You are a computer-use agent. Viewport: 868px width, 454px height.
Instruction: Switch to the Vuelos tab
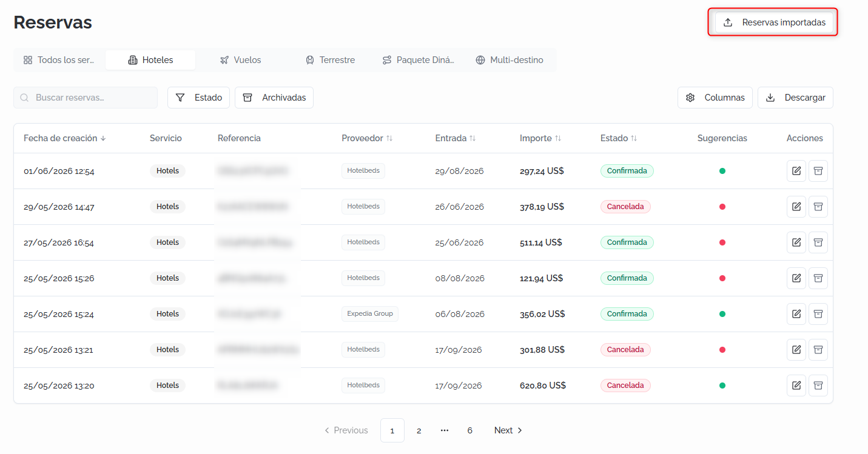pyautogui.click(x=240, y=60)
